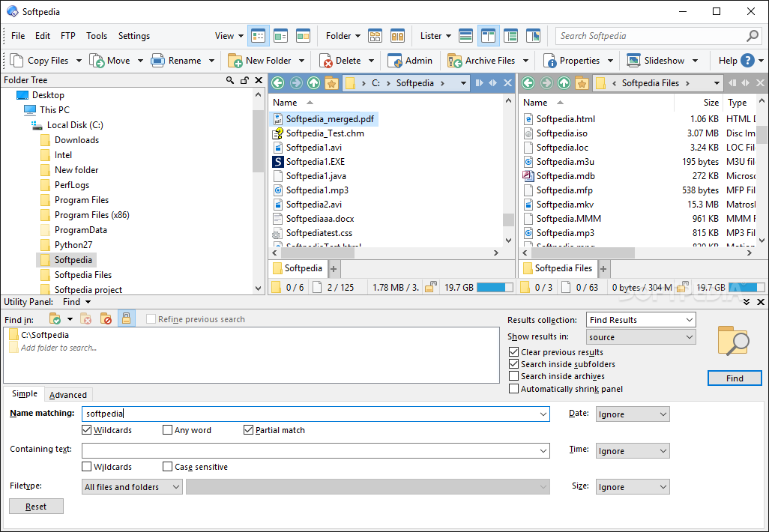Select Softpedia1.EXE in left pane
769x532 pixels.
point(316,162)
